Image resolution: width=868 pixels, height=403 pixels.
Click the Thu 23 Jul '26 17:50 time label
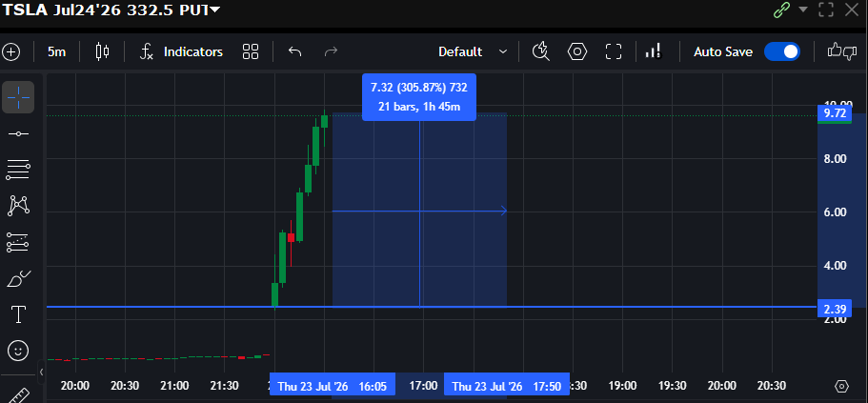point(507,386)
